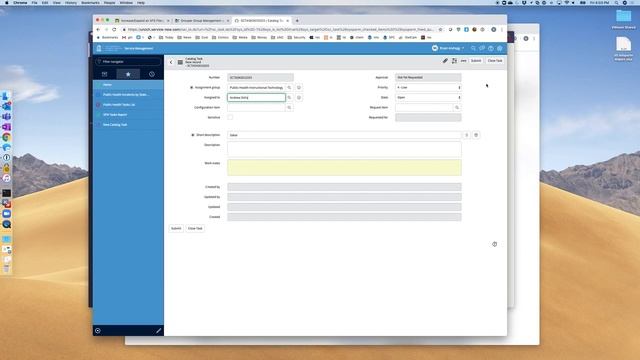
Task: Click the Chrome address bar
Action: (x=281, y=29)
